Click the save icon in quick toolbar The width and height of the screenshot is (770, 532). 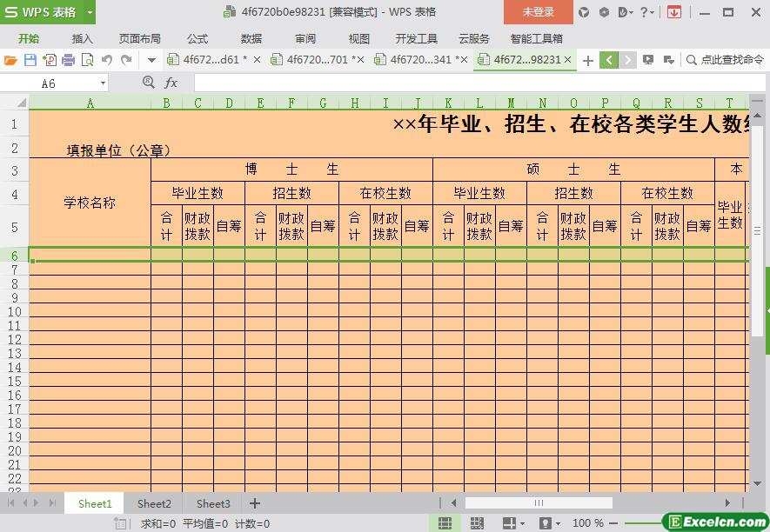click(30, 60)
